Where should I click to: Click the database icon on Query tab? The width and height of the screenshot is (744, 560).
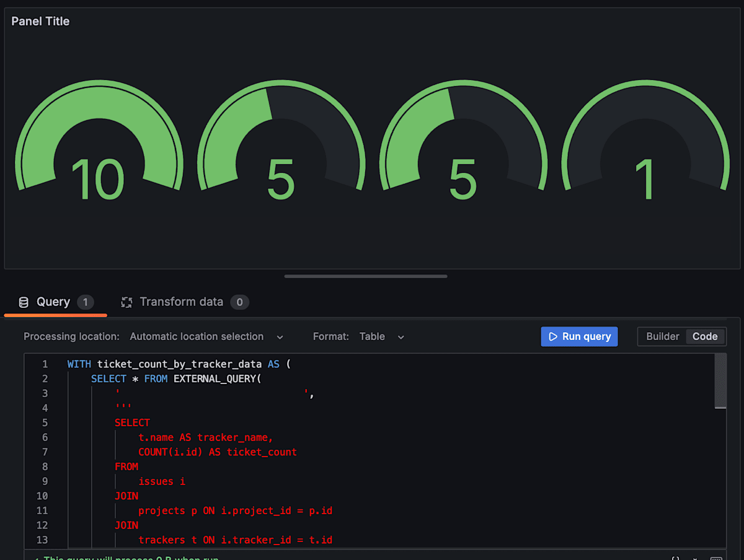(x=24, y=302)
